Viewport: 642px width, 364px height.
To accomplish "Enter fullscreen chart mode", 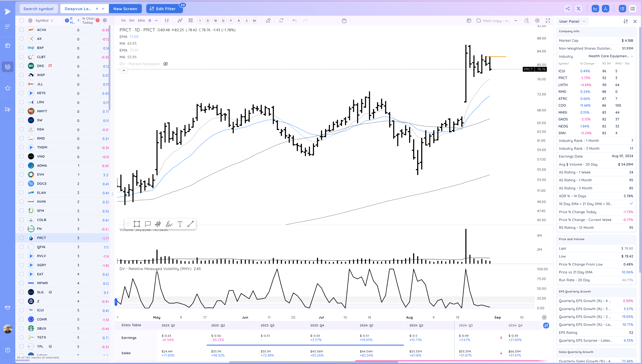I will 548,21.
